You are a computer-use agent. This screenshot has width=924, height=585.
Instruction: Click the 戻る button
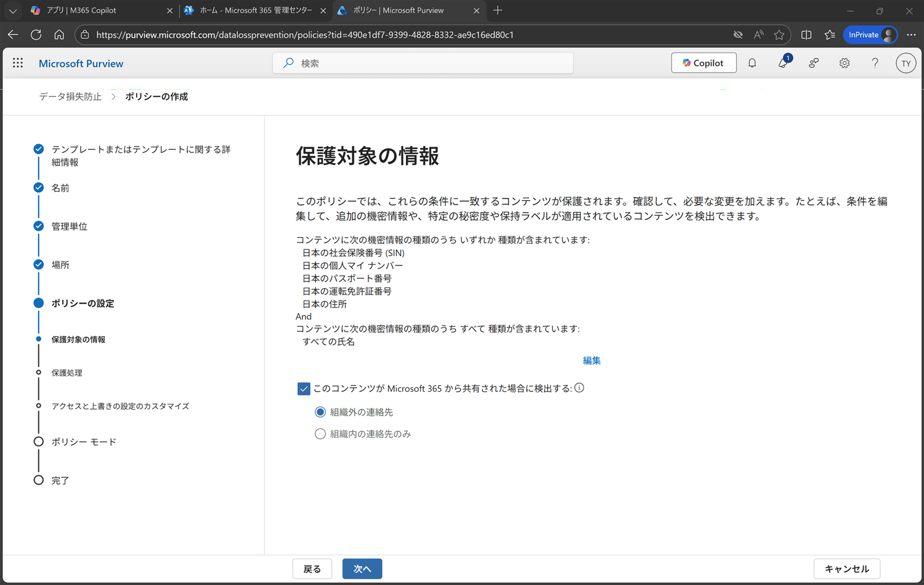312,569
